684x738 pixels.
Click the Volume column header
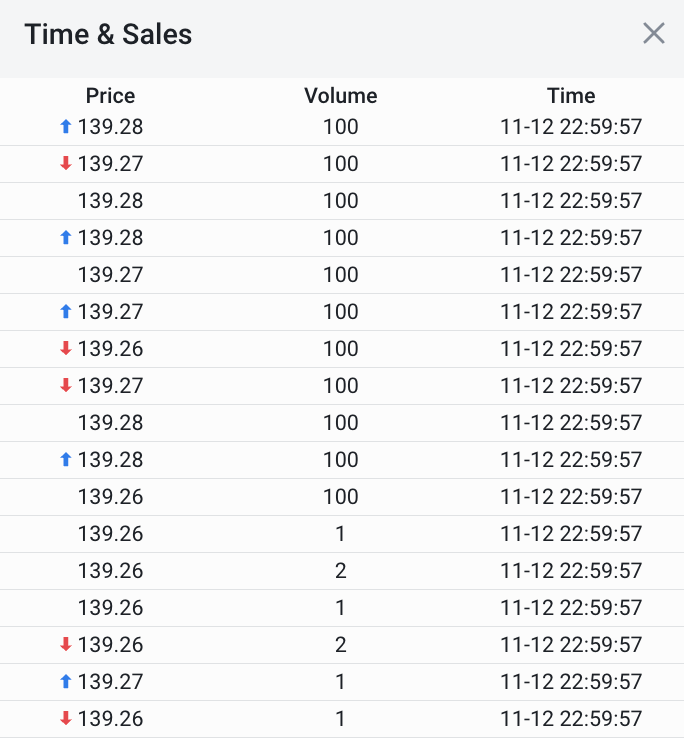[x=340, y=96]
